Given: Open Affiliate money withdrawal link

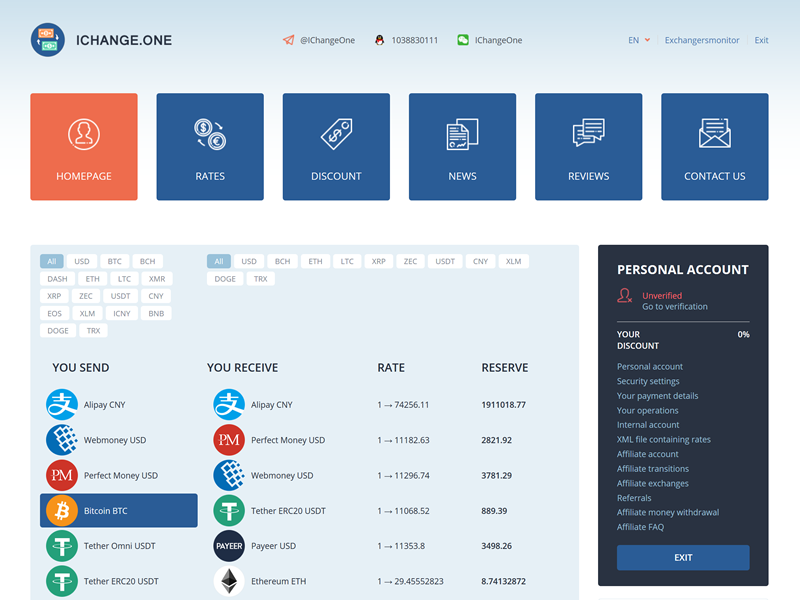Looking at the screenshot, I should 668,512.
